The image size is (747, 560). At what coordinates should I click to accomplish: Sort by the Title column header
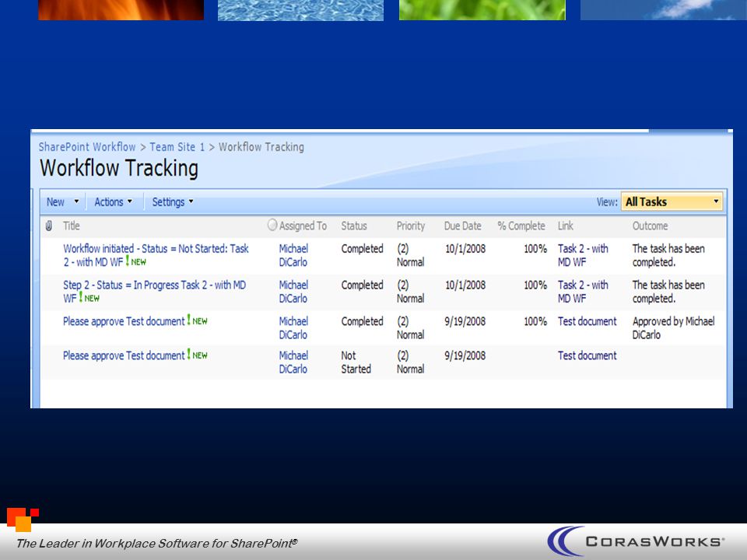(x=72, y=226)
